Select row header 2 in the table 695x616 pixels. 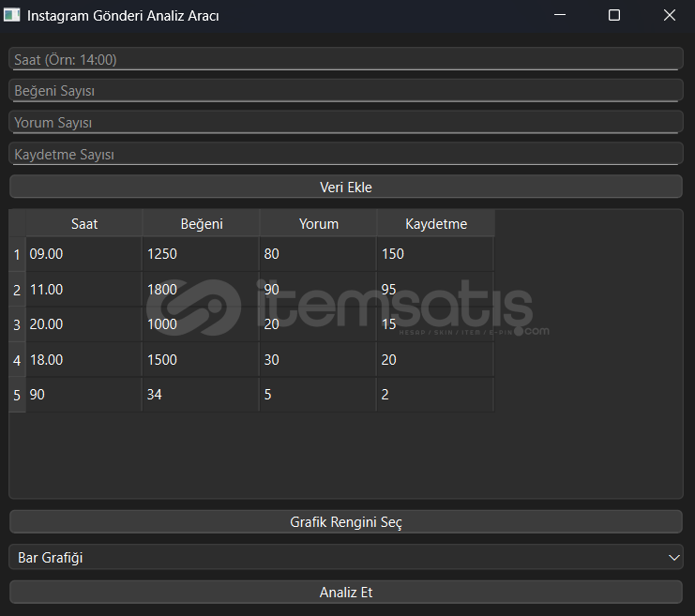coord(17,290)
